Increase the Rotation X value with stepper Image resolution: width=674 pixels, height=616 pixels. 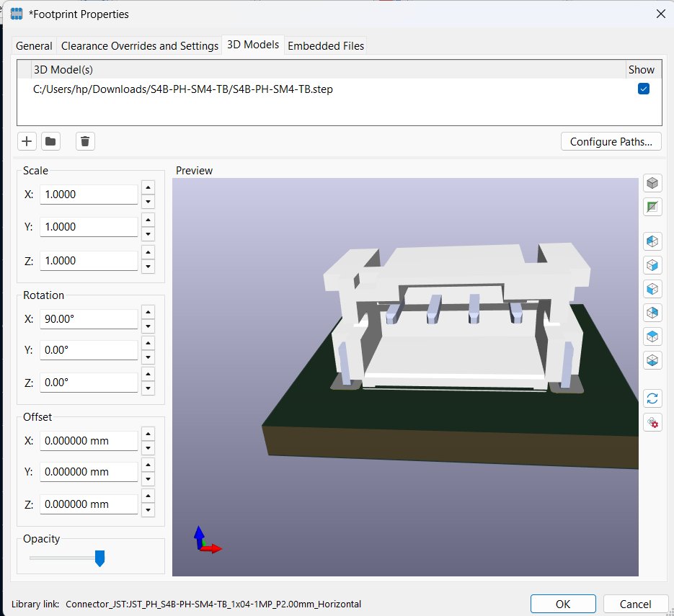[148, 312]
